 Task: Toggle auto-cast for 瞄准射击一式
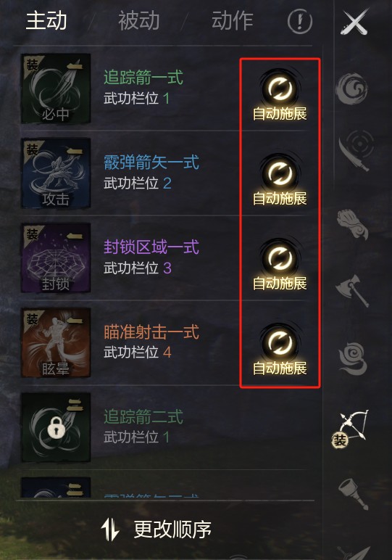point(280,350)
